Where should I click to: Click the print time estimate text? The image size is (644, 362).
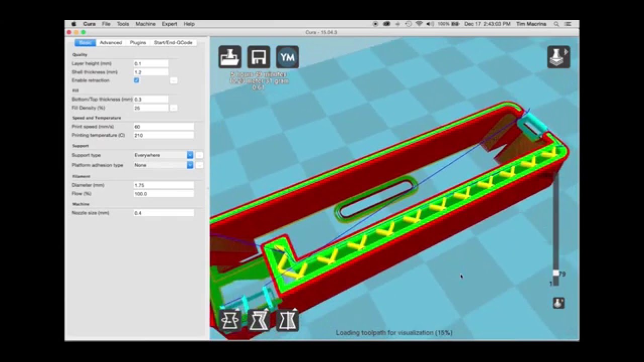258,74
